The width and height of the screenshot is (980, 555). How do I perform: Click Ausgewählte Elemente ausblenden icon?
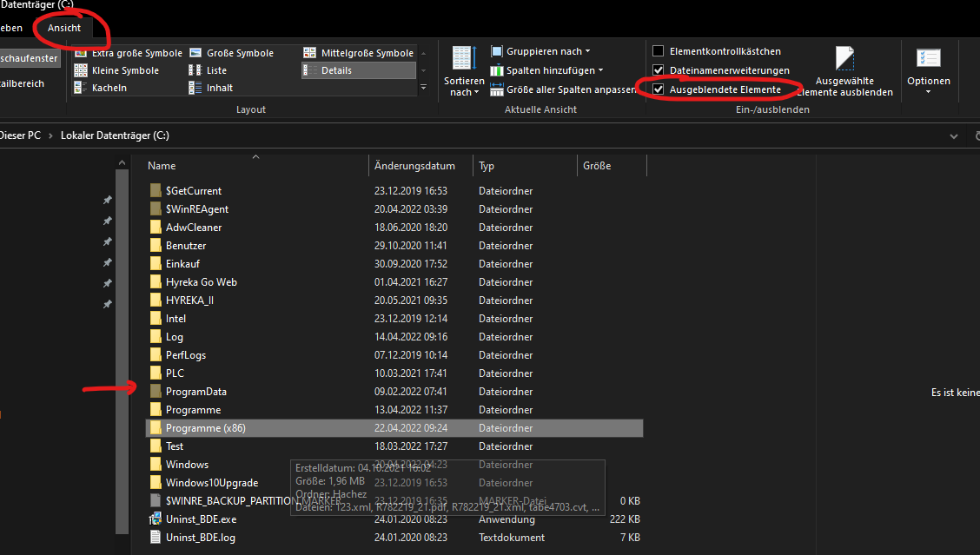[x=844, y=61]
